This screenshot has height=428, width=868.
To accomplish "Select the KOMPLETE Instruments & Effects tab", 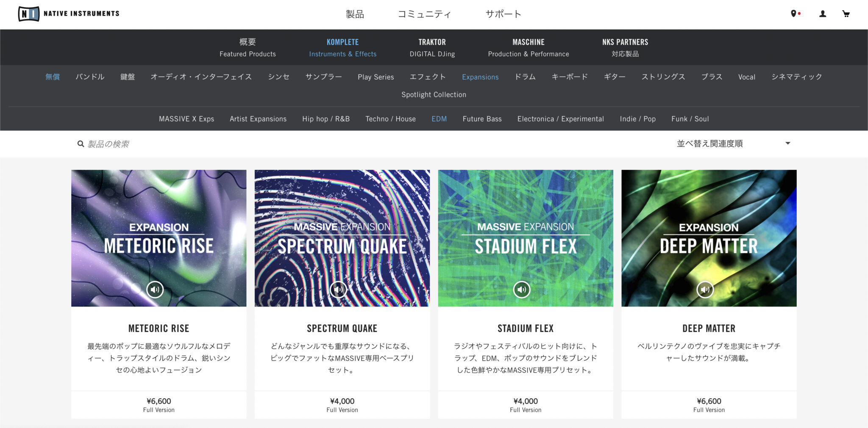I will (342, 47).
